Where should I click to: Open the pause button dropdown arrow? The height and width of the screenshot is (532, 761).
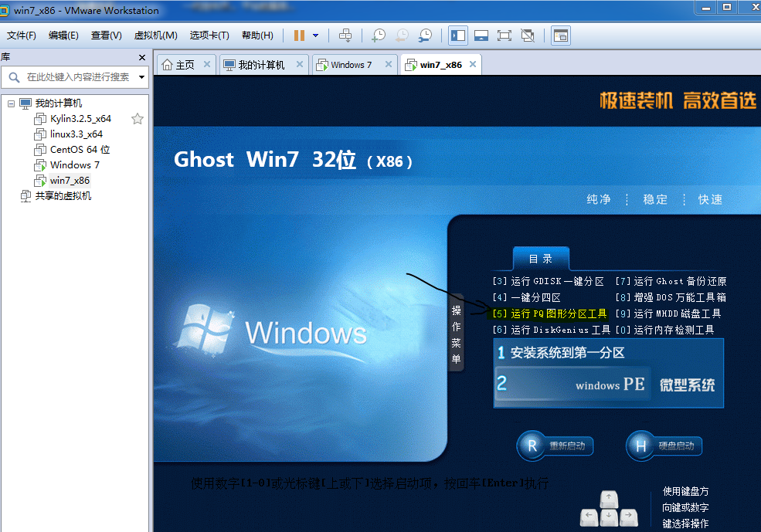(x=314, y=35)
